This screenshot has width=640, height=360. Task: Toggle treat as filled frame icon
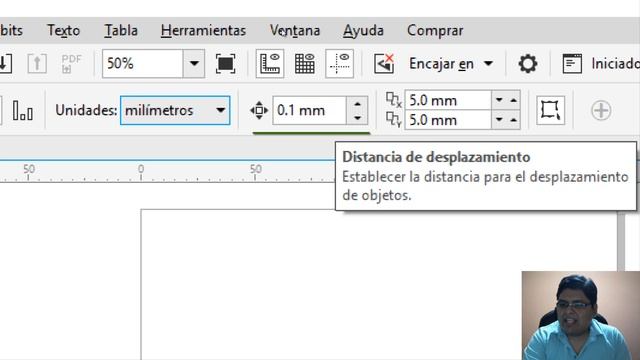pyautogui.click(x=551, y=110)
